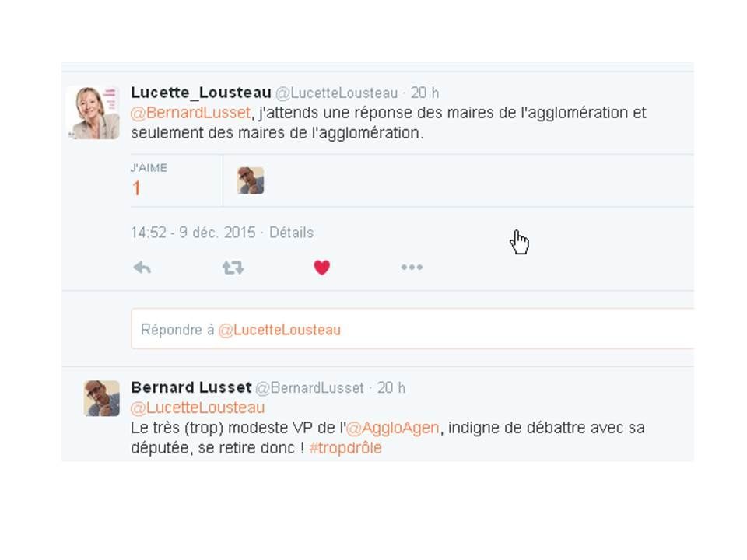Click the J'AIME count of 1

click(x=136, y=188)
